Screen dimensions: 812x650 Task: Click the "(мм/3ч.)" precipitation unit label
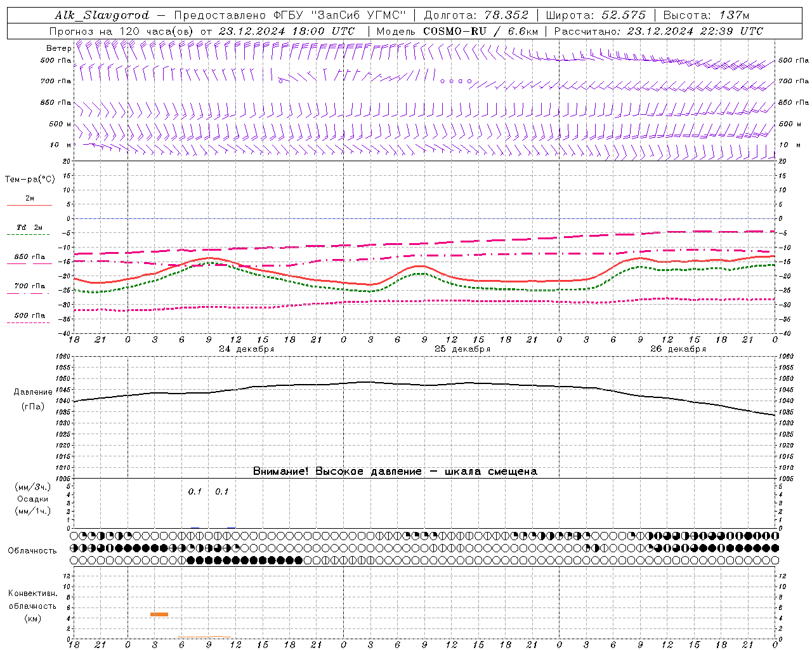(x=33, y=487)
